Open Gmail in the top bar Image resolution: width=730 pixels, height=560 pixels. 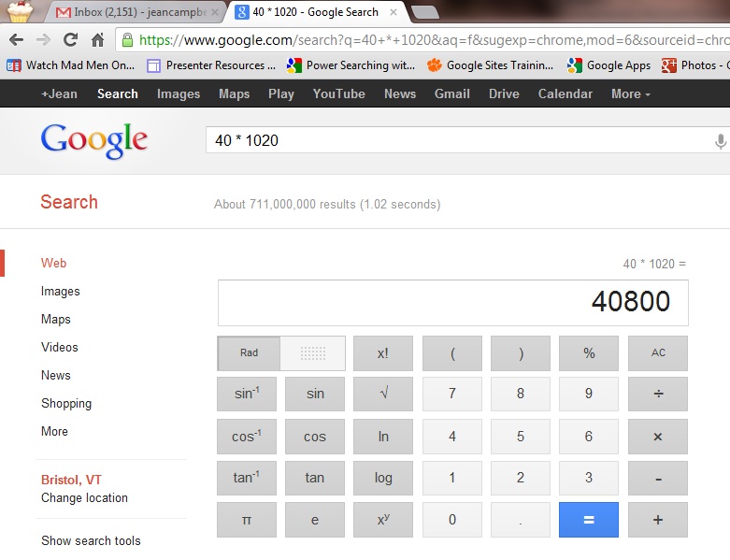[452, 93]
